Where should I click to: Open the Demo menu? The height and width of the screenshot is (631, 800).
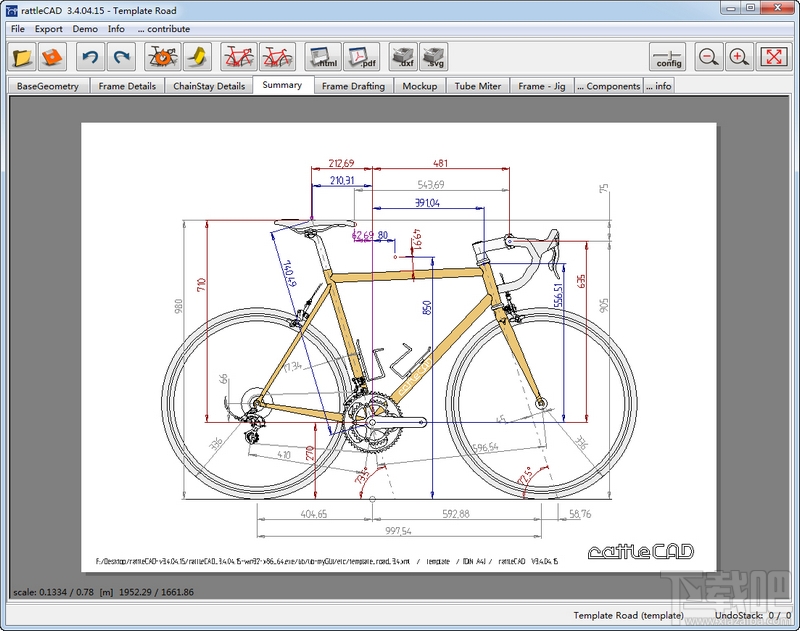coord(85,29)
